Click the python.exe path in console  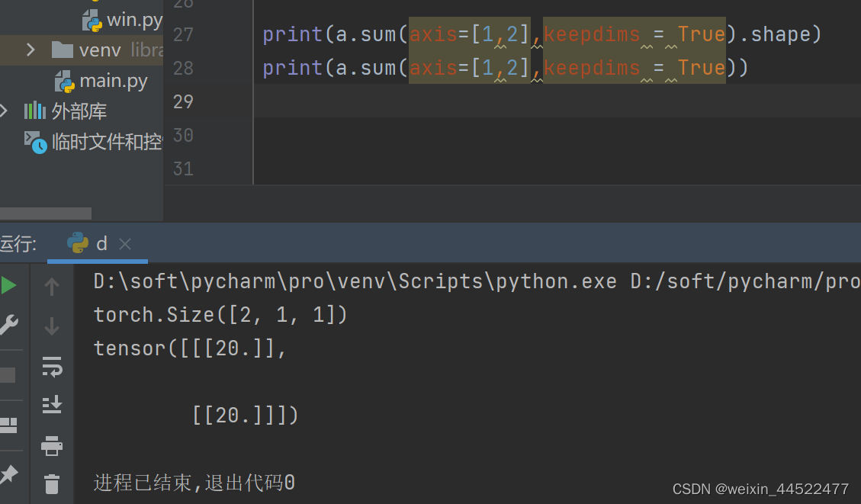[x=355, y=281]
